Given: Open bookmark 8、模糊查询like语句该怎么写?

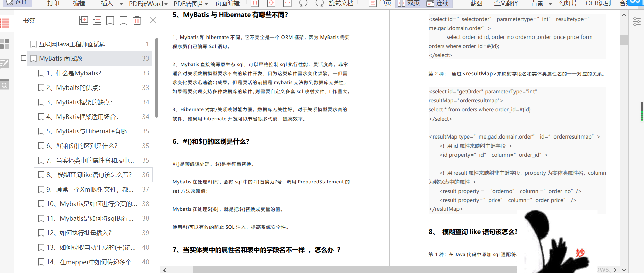Looking at the screenshot, I should 93,175.
